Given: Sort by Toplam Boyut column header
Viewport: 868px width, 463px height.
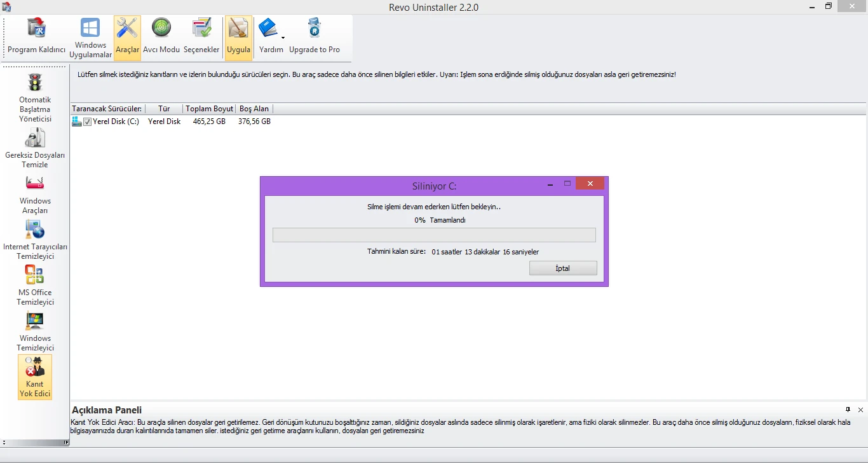Looking at the screenshot, I should tap(209, 109).
